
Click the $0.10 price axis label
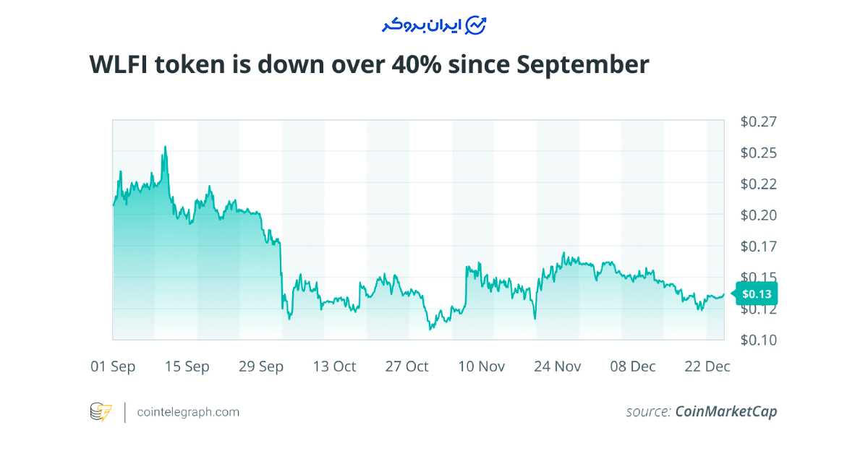[x=758, y=340]
